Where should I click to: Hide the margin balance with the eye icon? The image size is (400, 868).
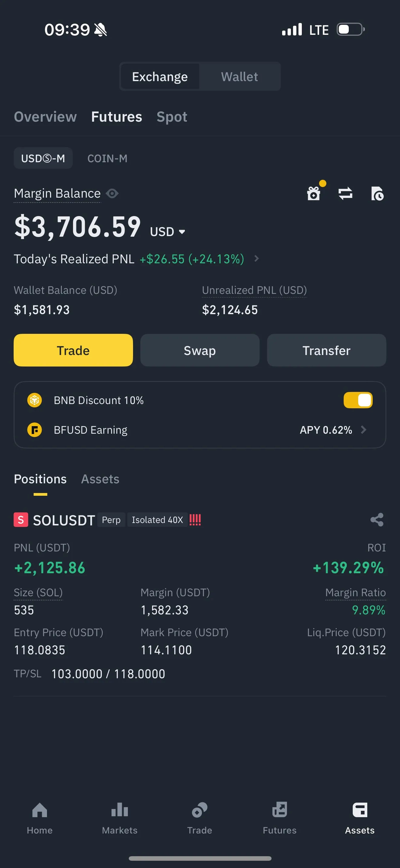[112, 193]
